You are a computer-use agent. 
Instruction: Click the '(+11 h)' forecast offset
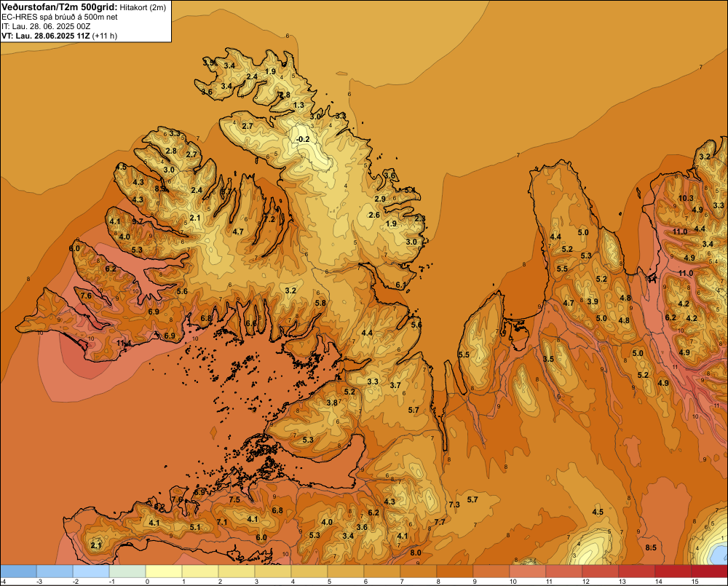click(x=105, y=36)
